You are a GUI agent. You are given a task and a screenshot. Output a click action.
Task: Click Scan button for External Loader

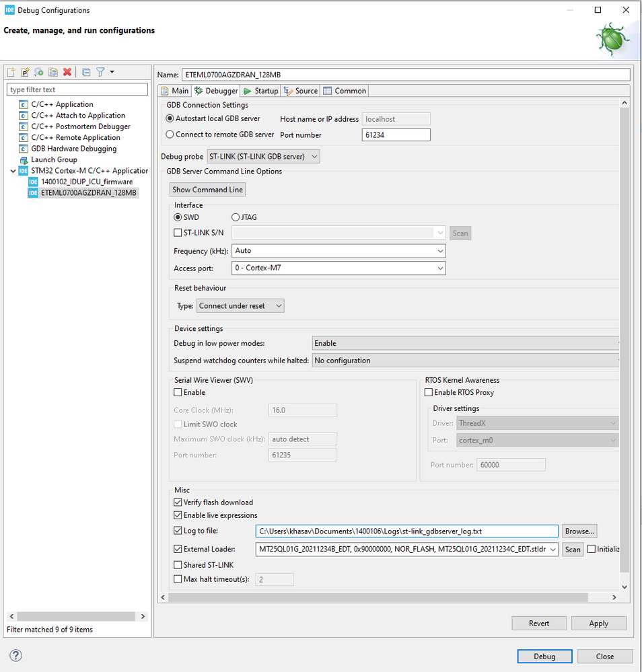pos(573,550)
